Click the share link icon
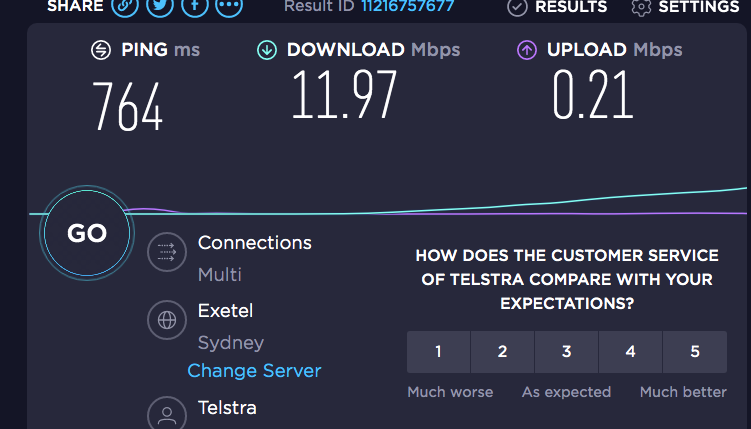The width and height of the screenshot is (751, 429). [124, 6]
